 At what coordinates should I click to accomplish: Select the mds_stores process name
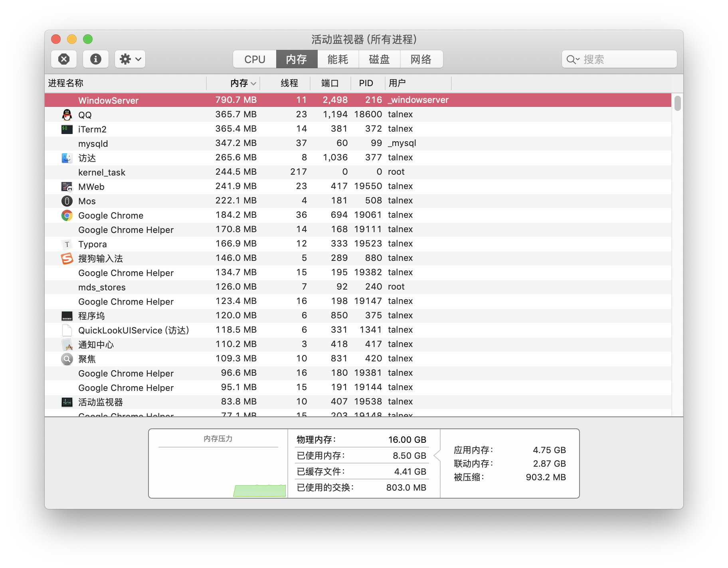tap(102, 287)
